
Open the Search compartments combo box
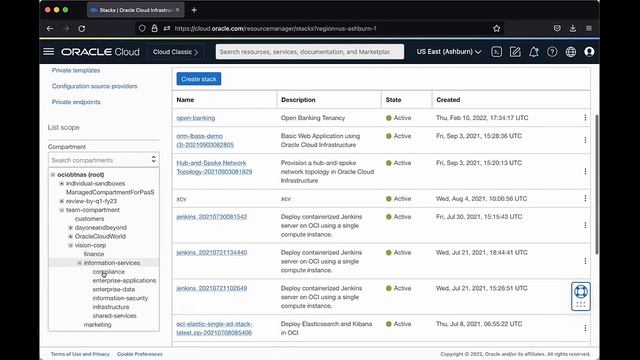(104, 160)
